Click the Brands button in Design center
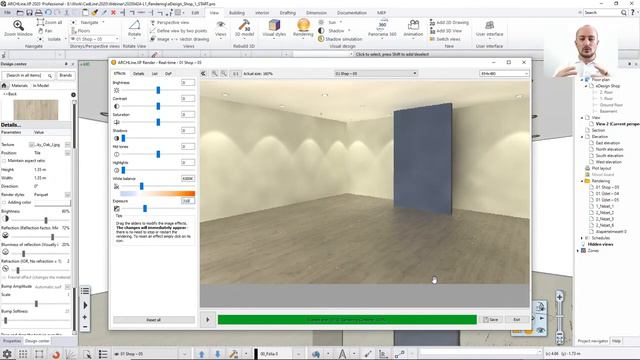The image size is (640, 360). tap(66, 76)
